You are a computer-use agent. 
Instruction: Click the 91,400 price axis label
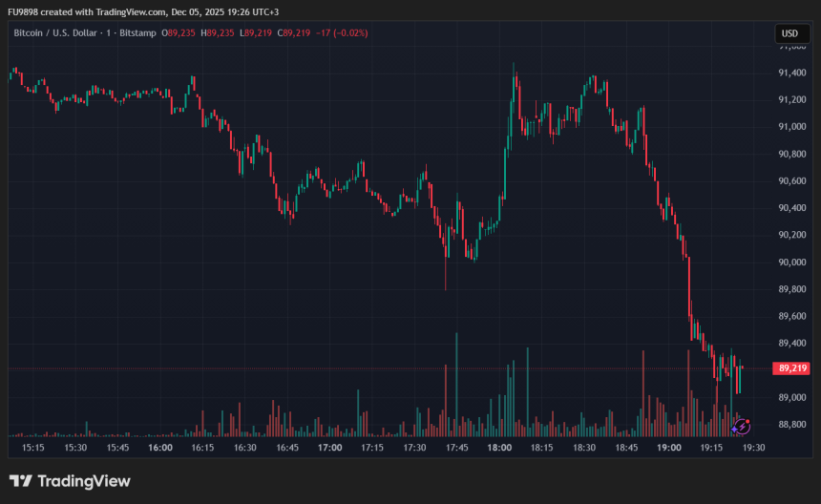[794, 73]
